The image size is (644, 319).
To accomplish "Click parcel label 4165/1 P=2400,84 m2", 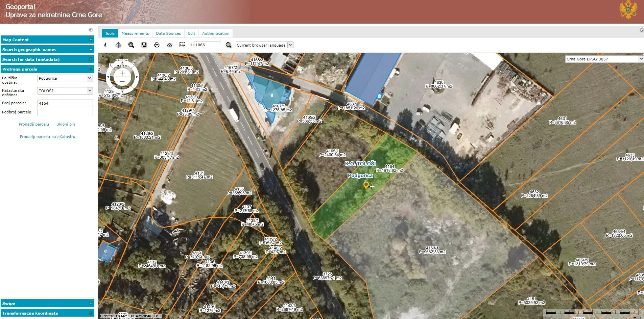I will click(332, 153).
